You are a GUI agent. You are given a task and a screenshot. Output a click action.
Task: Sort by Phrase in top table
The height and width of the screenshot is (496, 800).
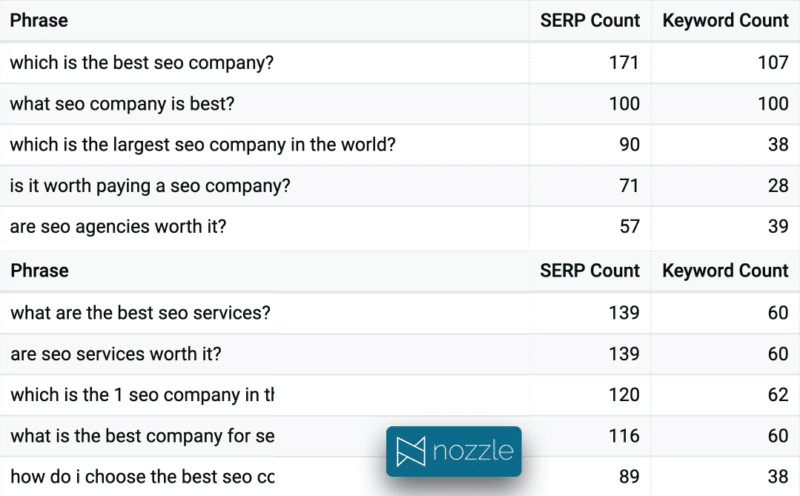(38, 20)
